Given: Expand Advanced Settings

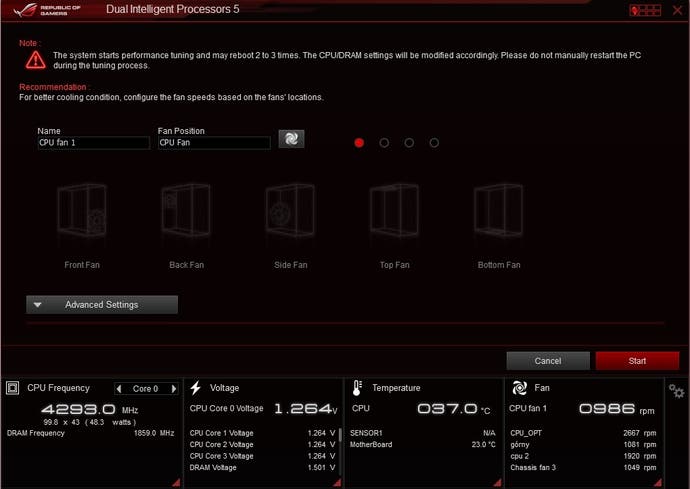Looking at the screenshot, I should click(x=102, y=305).
